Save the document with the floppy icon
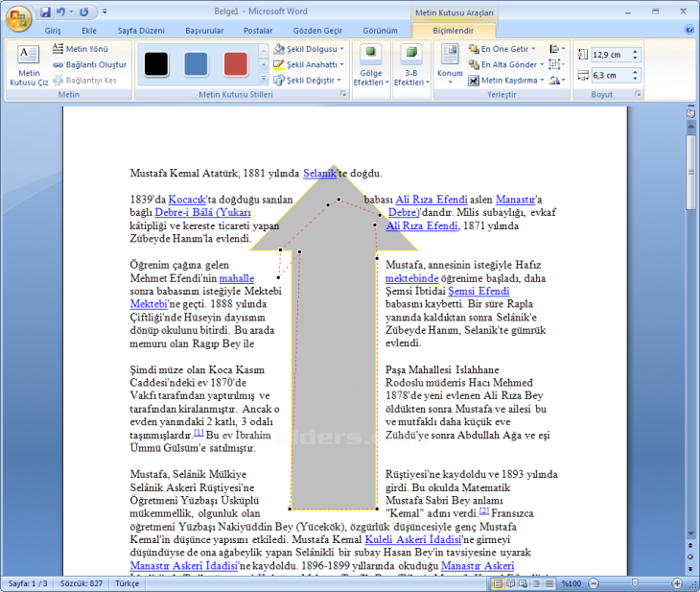The image size is (700, 592). coord(45,12)
